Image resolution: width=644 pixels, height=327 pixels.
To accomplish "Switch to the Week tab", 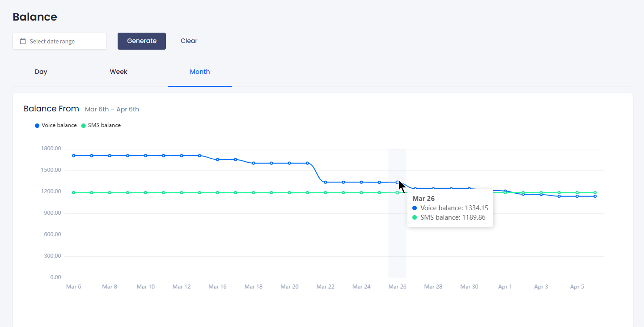I will point(118,72).
